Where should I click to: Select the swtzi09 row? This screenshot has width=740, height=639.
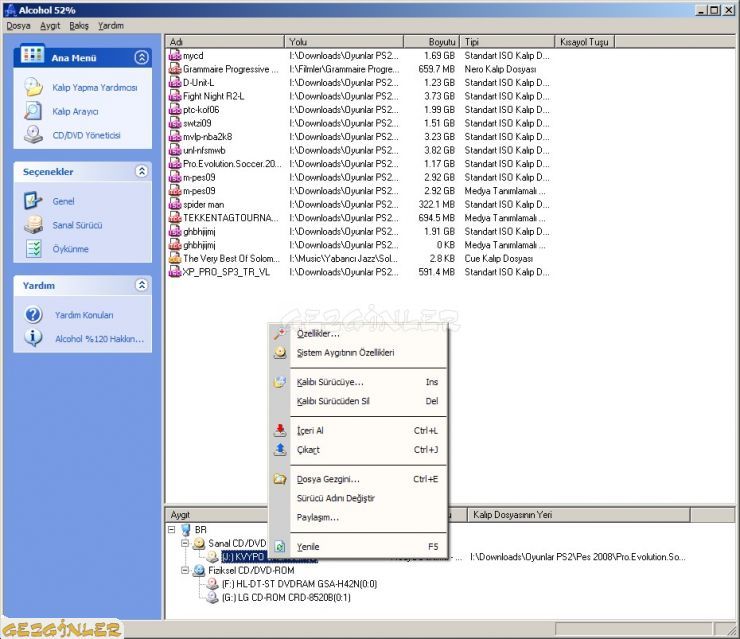point(359,123)
